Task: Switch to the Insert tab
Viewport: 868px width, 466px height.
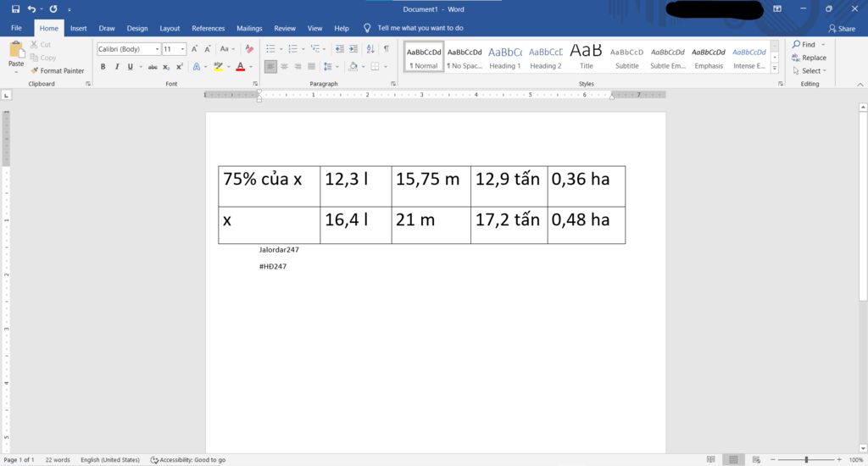Action: [78, 28]
